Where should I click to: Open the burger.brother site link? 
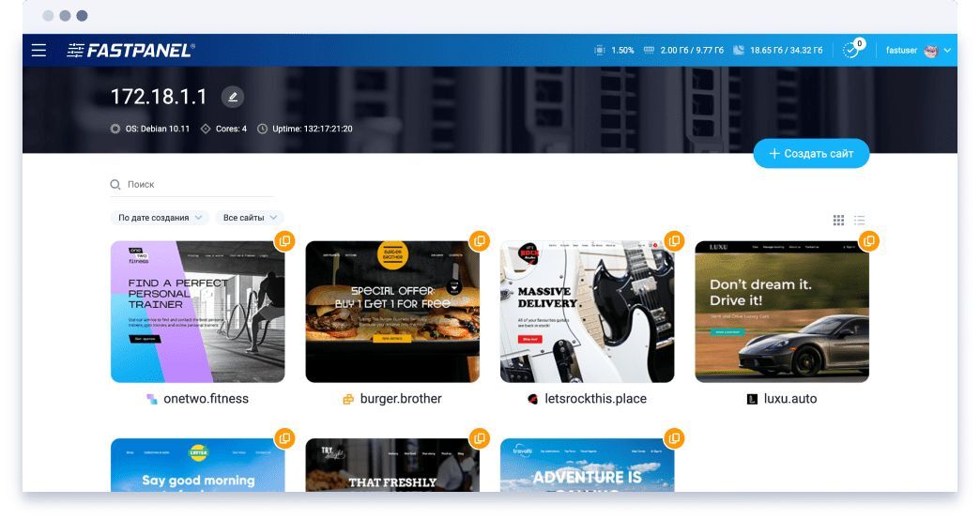[401, 399]
